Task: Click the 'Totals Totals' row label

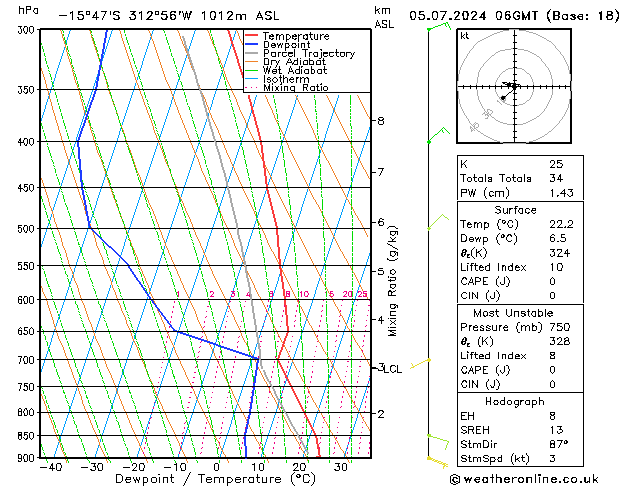Action: [x=495, y=178]
